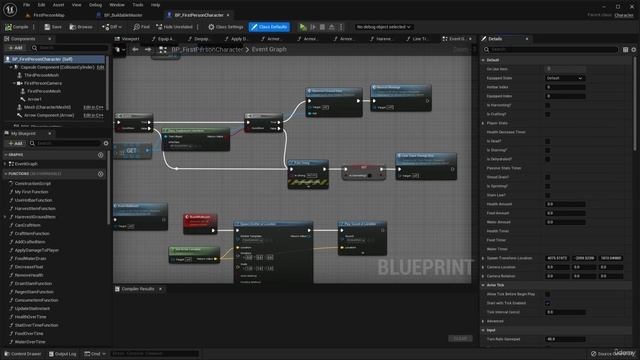The image size is (640, 360).
Task: Switch to the Viewport graph tab
Action: pos(127,39)
